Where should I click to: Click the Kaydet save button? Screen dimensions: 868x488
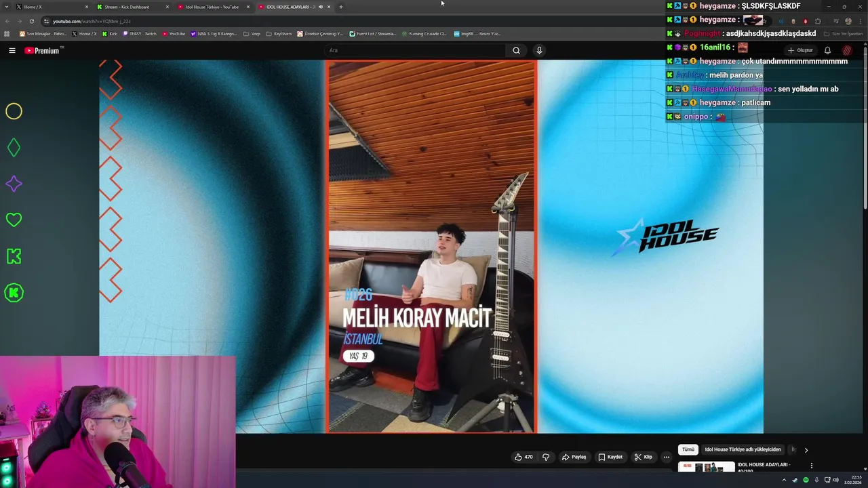[x=610, y=457]
